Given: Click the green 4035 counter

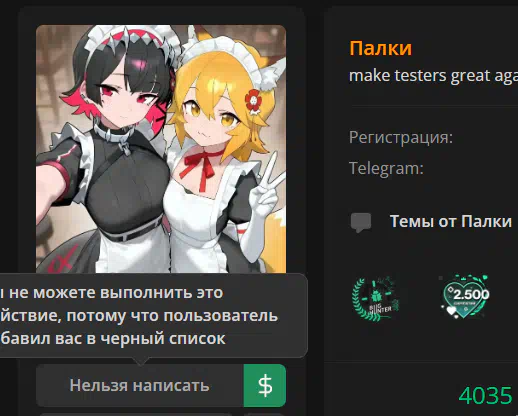Looking at the screenshot, I should click(485, 396).
